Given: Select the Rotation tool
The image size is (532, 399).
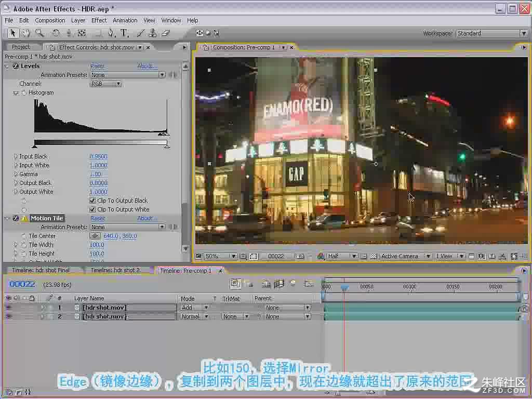Looking at the screenshot, I should tap(56, 33).
